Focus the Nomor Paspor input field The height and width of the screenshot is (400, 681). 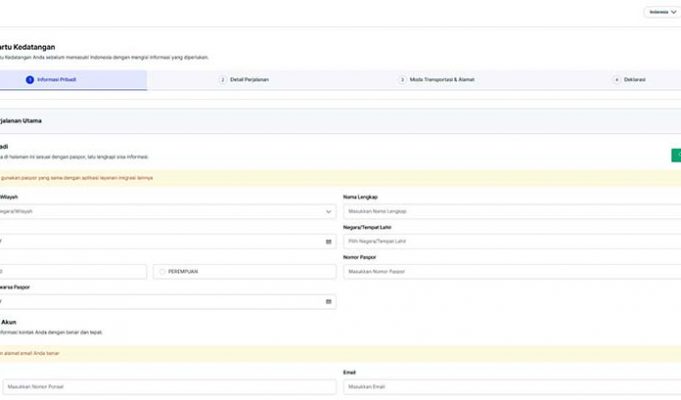pyautogui.click(x=510, y=272)
